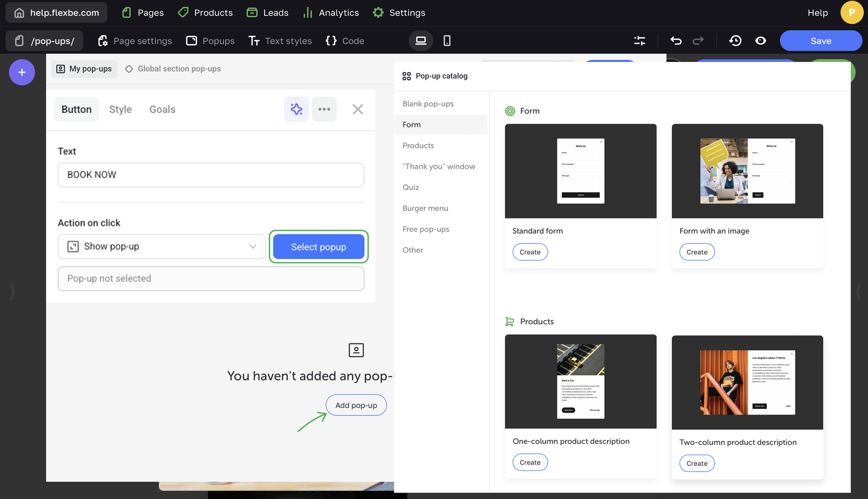The height and width of the screenshot is (499, 868).
Task: Click the purple plus add-section button
Action: coord(22,72)
